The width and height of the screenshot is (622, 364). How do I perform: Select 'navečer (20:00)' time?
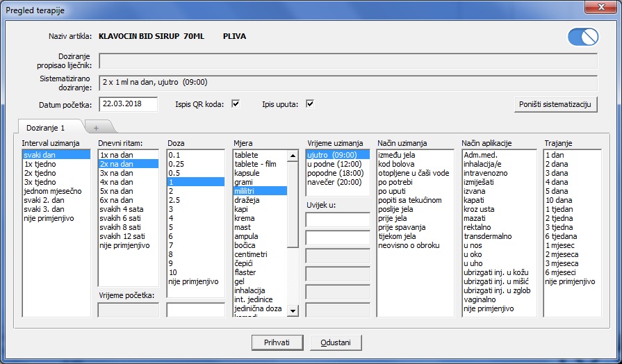[338, 183]
